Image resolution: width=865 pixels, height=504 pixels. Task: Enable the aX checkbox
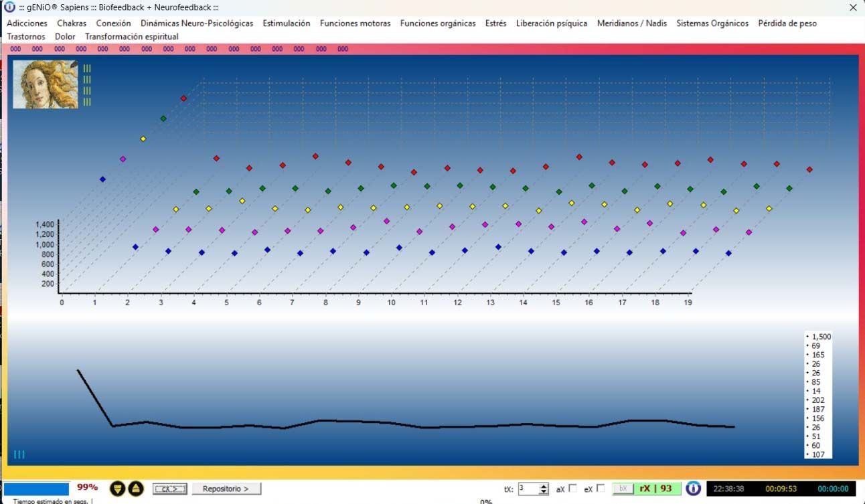(572, 488)
